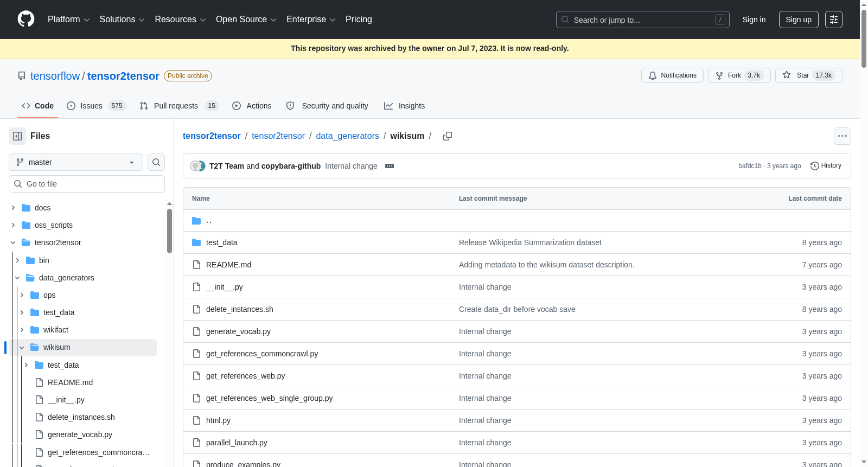
Task: Click the Notifications bell button
Action: click(x=672, y=75)
